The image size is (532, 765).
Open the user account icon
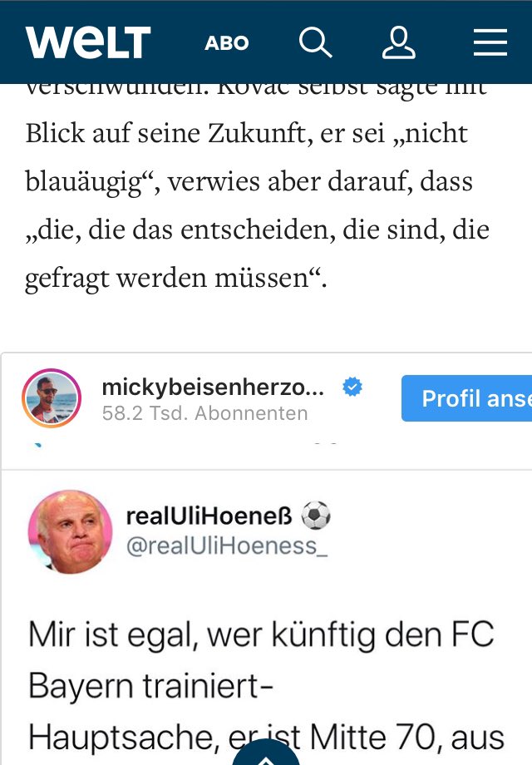[398, 43]
